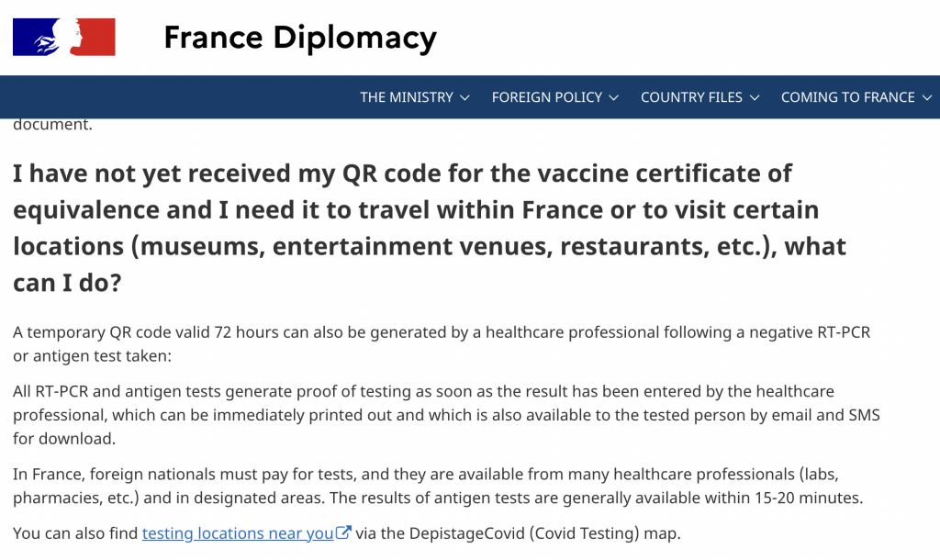Click the paragraph starting "All RT-PCR and antigen"
This screenshot has height=560, width=940.
[x=446, y=415]
